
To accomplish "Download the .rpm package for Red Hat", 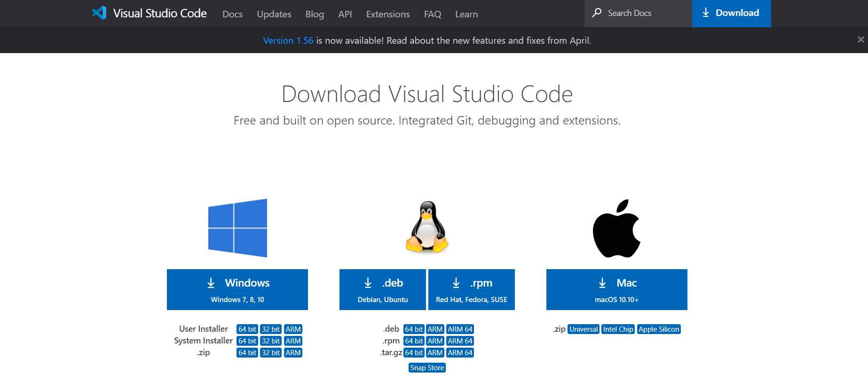I will (x=472, y=289).
